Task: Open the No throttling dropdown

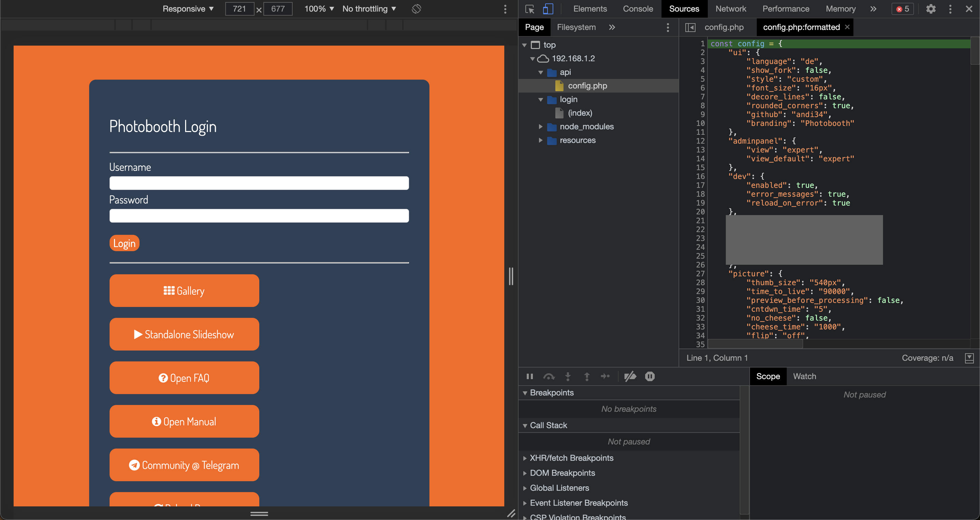Action: coord(369,9)
